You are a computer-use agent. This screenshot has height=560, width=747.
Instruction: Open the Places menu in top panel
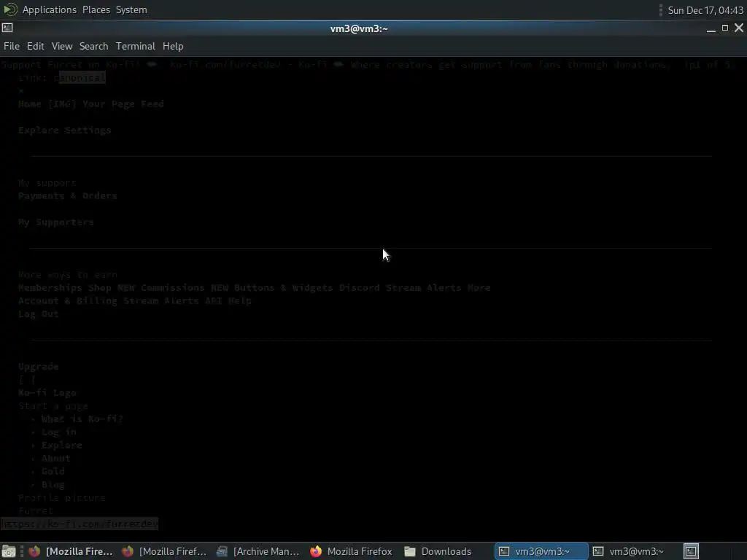[x=96, y=9]
